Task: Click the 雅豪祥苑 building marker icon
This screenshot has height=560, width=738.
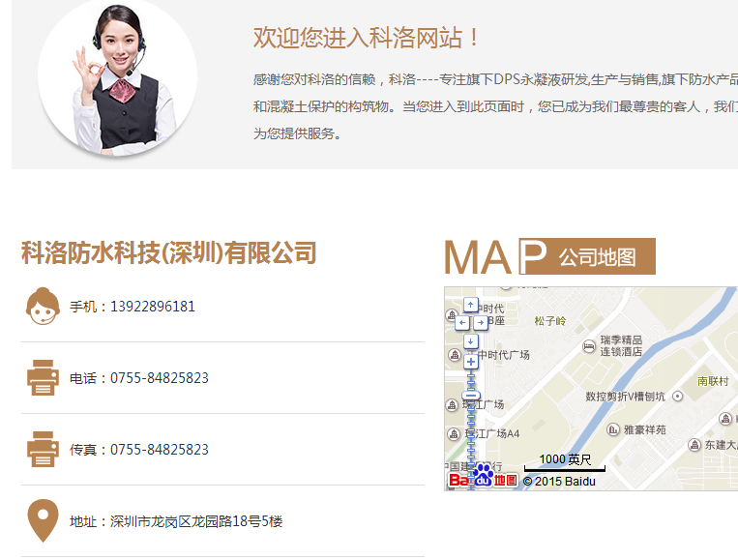Action: pyautogui.click(x=612, y=429)
